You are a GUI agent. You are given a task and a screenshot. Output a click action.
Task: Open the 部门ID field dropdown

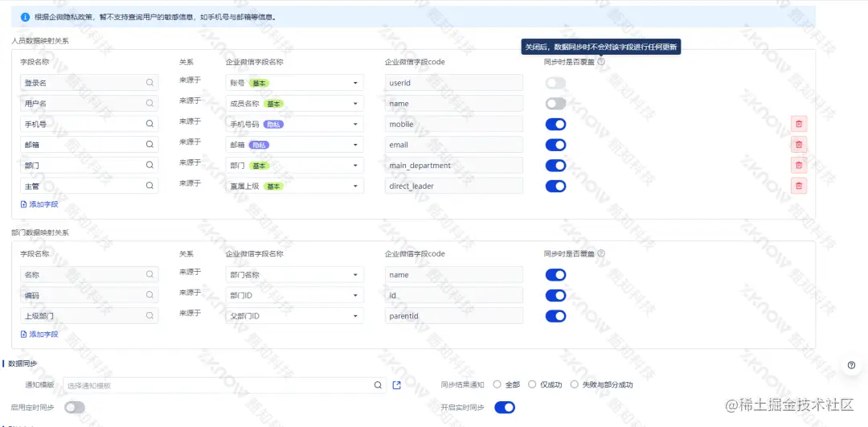coord(295,294)
